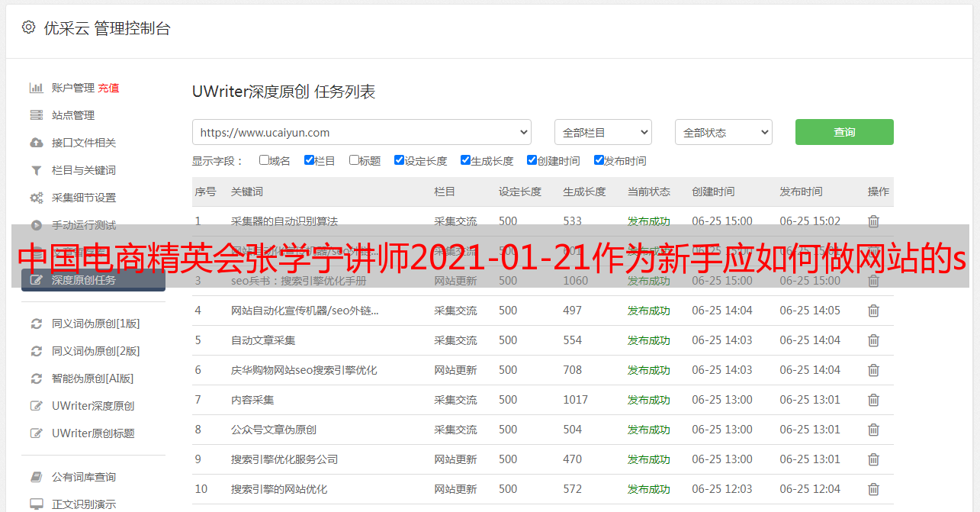Delete task 8 公众号文章伪原创 via trash icon
Viewport: 980px width, 512px height.
click(x=873, y=430)
